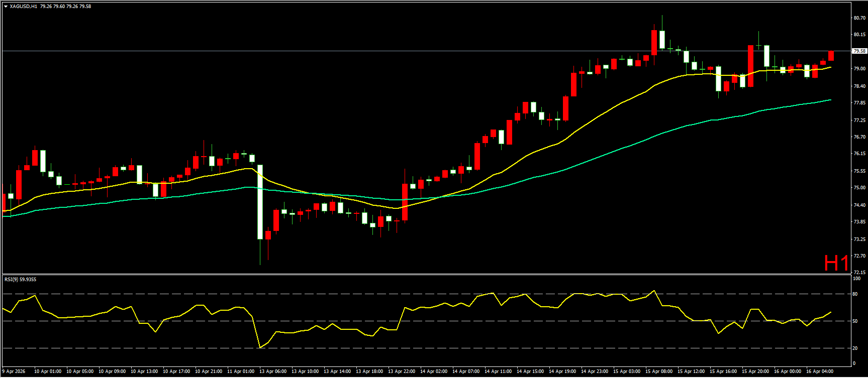
Task: Click the 16 Apr 04:00 time axis label
Action: coord(819,371)
